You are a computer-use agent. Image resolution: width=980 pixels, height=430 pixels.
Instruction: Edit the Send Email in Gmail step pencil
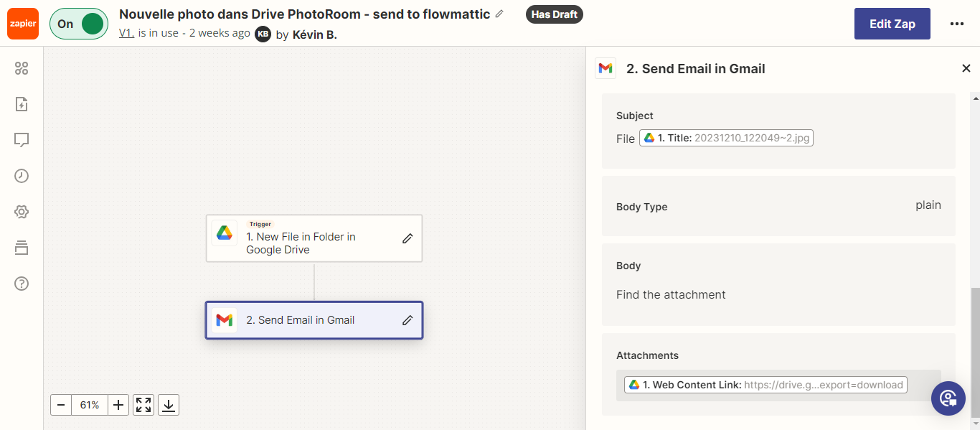pos(407,320)
